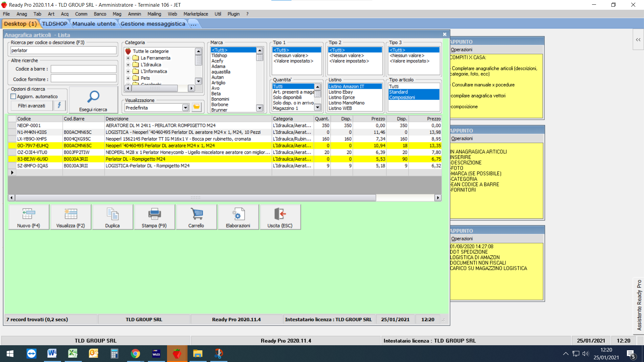Open Operazioni in the second APPUNTO note
644x362 pixels.
[462, 138]
